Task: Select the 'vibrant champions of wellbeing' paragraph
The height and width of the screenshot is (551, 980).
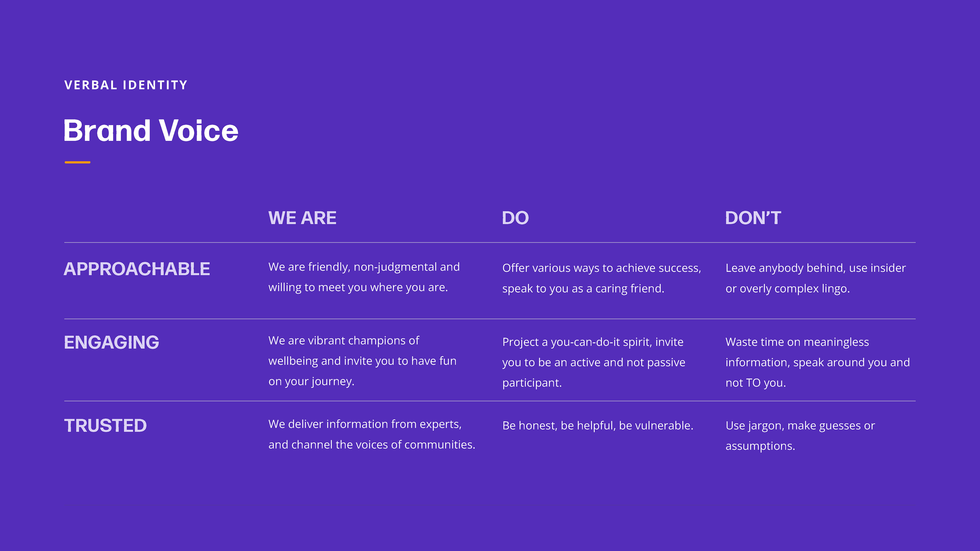Action: pyautogui.click(x=362, y=360)
